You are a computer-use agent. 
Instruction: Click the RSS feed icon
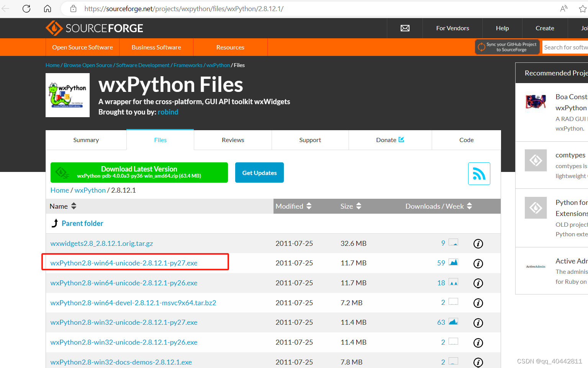[479, 173]
